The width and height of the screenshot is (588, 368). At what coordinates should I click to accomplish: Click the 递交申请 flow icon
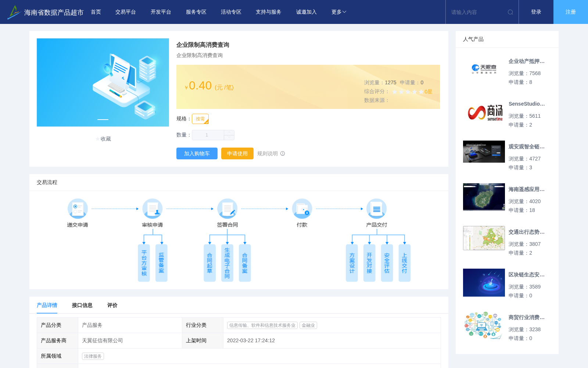[78, 209]
